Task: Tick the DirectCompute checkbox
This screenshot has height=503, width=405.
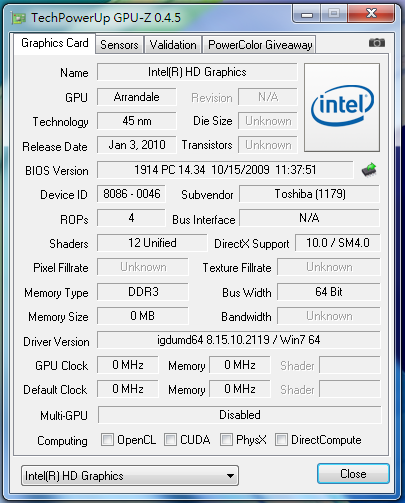Action: click(281, 440)
